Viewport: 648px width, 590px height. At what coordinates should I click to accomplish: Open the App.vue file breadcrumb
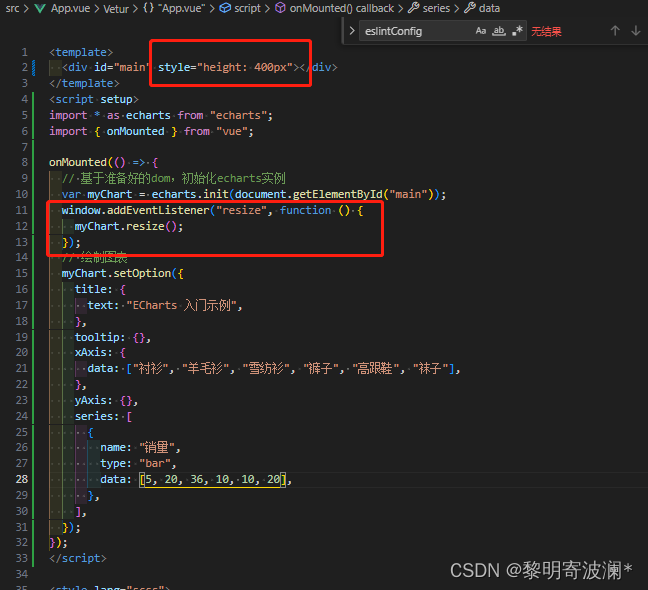(x=70, y=8)
